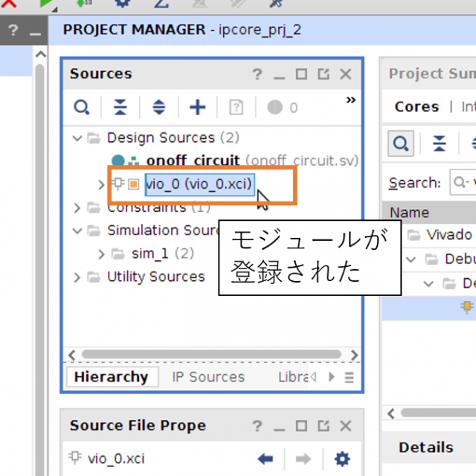Open help for the Sources panel
Image resolution: width=476 pixels, height=476 pixels.
pyautogui.click(x=257, y=74)
